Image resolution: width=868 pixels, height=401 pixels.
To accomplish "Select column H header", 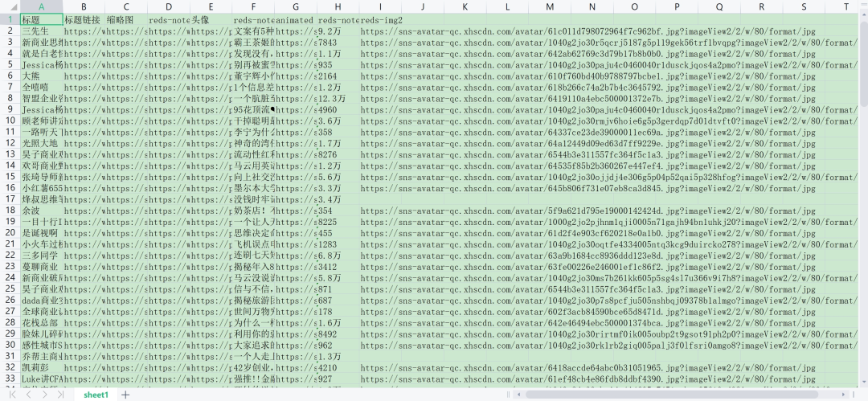I will 338,6.
